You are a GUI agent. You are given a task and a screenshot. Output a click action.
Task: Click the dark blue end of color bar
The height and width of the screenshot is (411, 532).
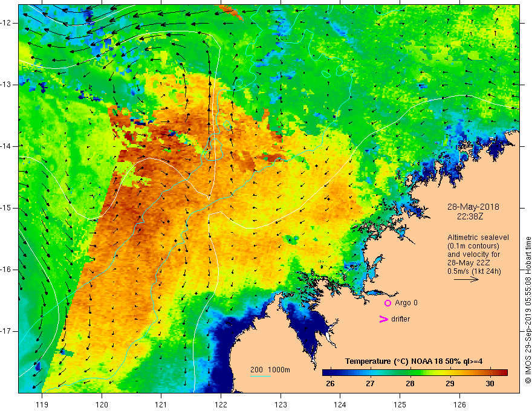[x=325, y=373]
